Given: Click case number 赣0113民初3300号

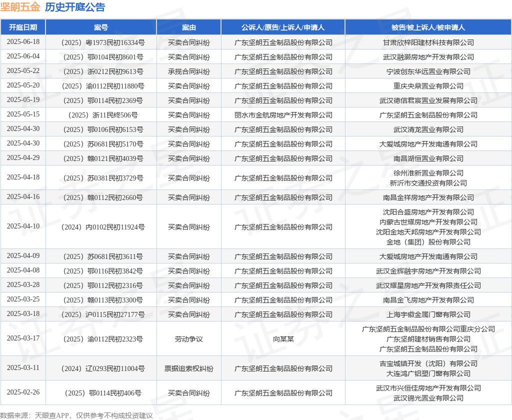Looking at the screenshot, I should click(103, 300).
